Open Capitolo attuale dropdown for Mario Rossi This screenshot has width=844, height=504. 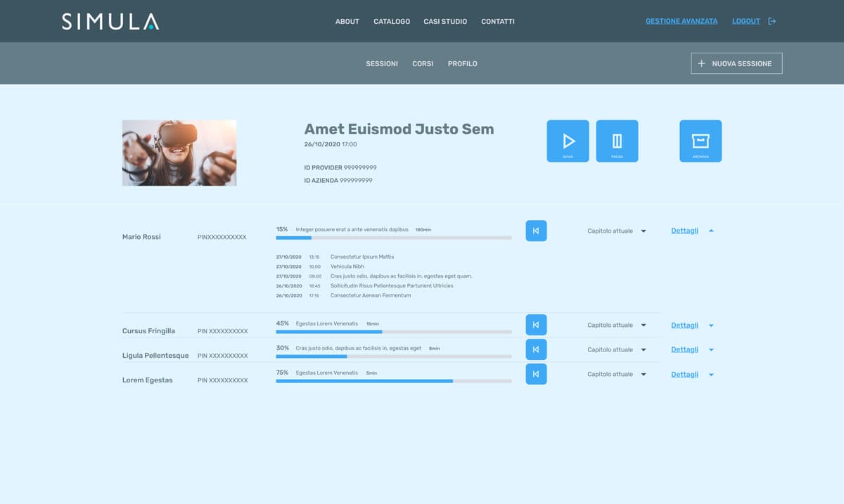tap(617, 231)
